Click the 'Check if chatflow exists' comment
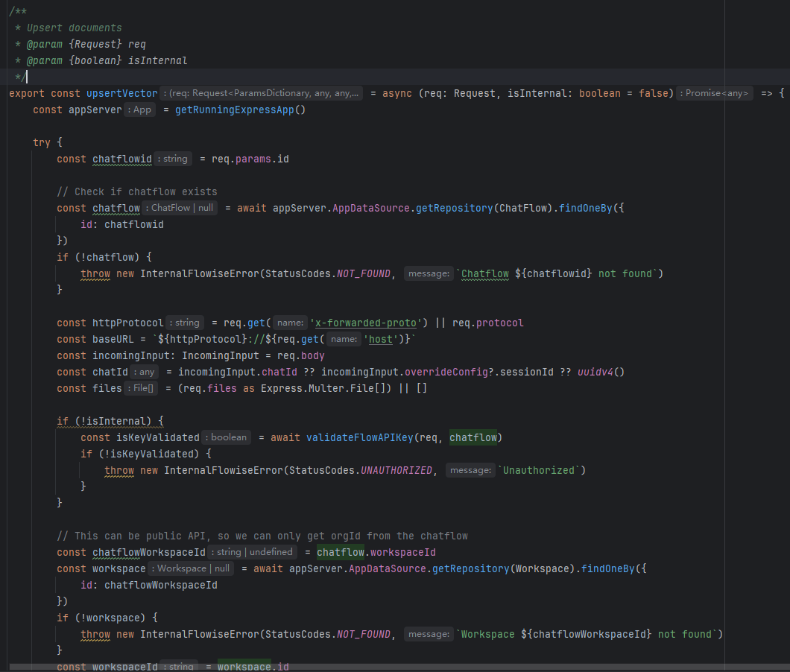Image resolution: width=790 pixels, height=672 pixels. (137, 191)
